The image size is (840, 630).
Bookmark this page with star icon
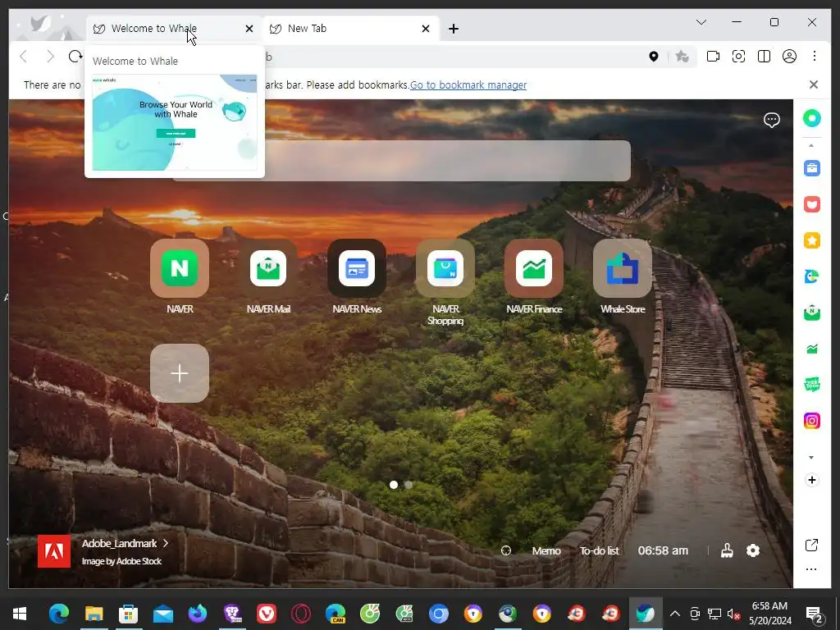click(x=682, y=57)
